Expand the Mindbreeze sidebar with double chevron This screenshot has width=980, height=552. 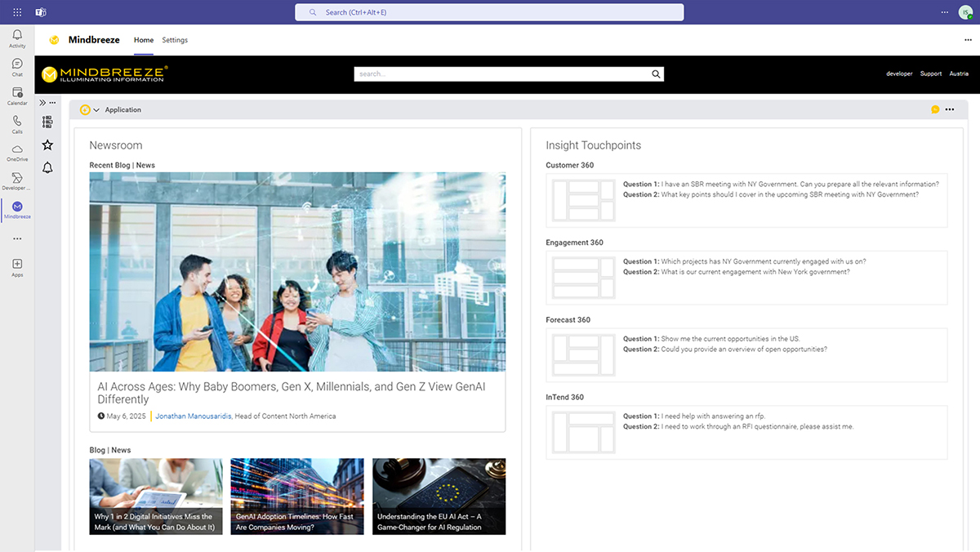(x=42, y=103)
